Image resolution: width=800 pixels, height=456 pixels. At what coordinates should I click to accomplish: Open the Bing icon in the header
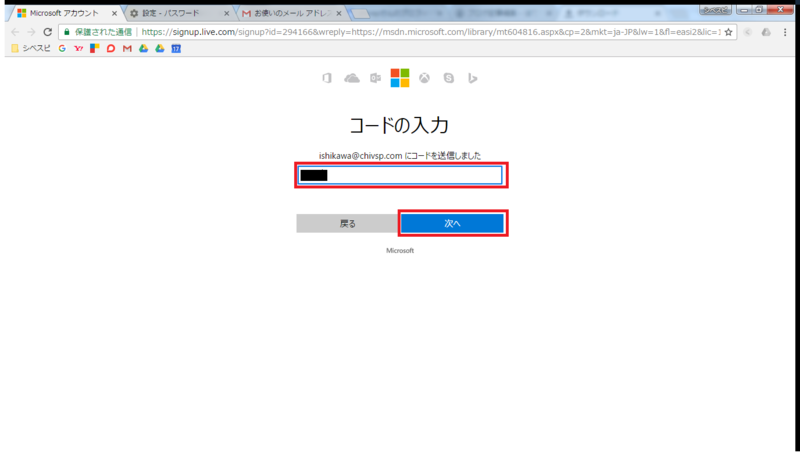click(x=473, y=78)
